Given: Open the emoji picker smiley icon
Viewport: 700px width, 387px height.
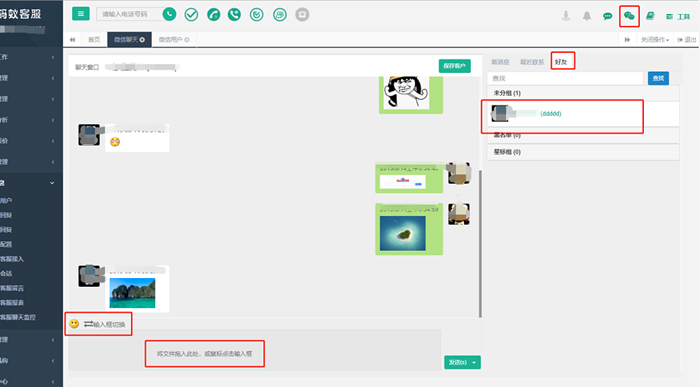Looking at the screenshot, I should [x=74, y=324].
